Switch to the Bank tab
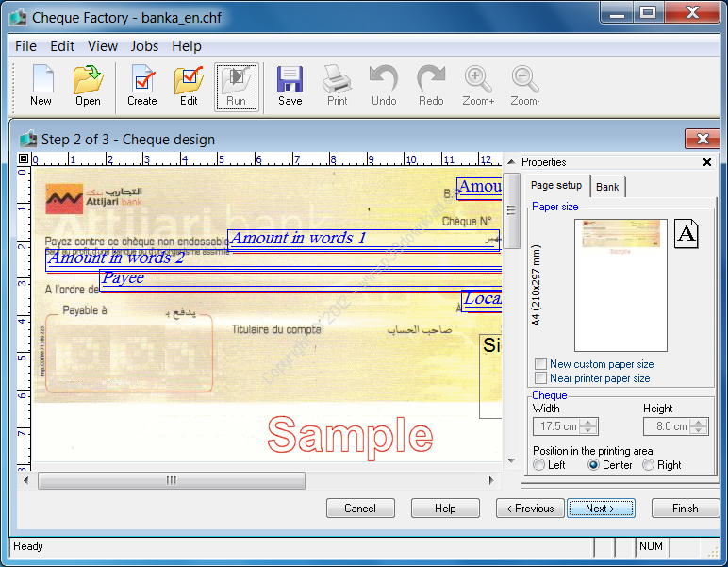The image size is (728, 567). 607,187
